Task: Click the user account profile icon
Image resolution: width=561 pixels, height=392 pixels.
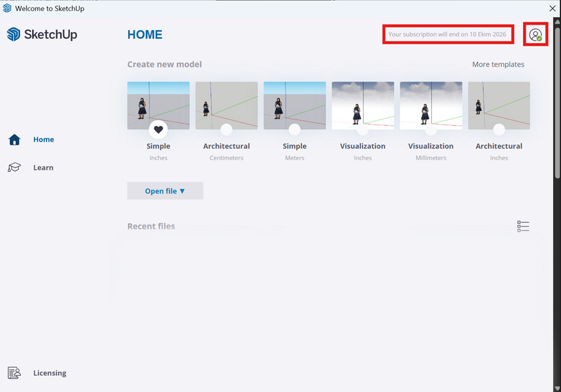Action: [536, 35]
